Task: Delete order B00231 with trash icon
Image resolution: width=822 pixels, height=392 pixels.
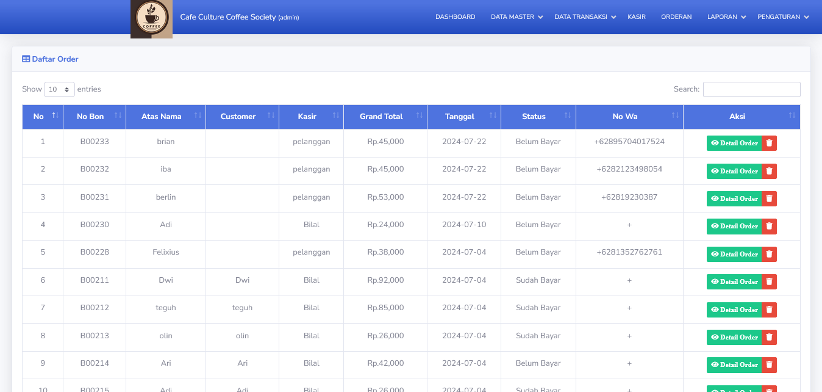Action: (x=769, y=199)
